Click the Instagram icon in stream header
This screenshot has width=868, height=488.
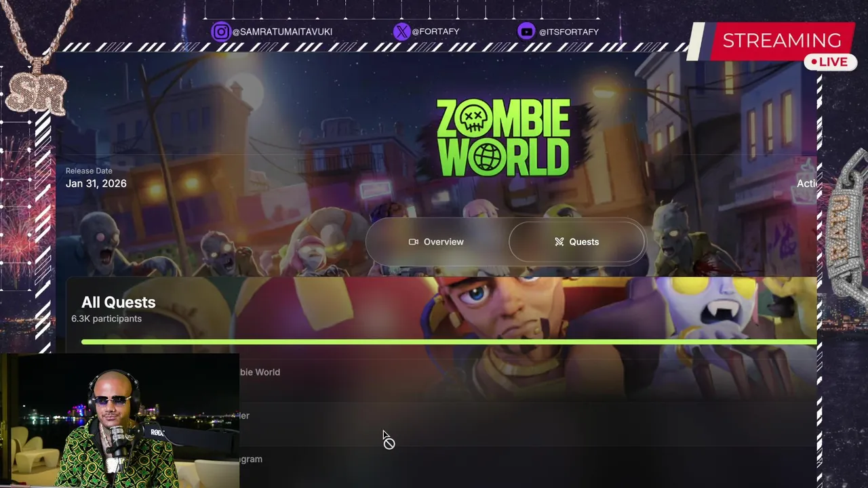point(220,32)
